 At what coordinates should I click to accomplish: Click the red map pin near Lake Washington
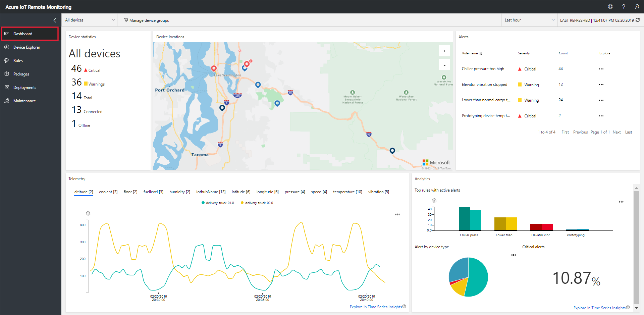[214, 68]
